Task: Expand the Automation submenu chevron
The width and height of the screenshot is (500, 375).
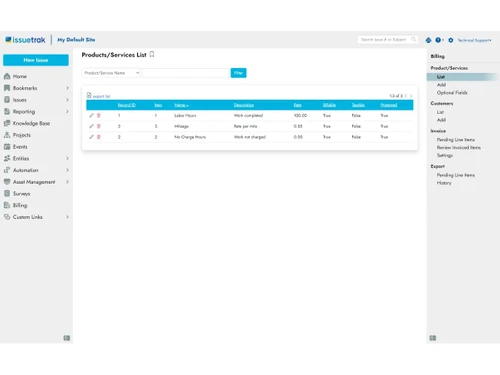Action: 67,170
